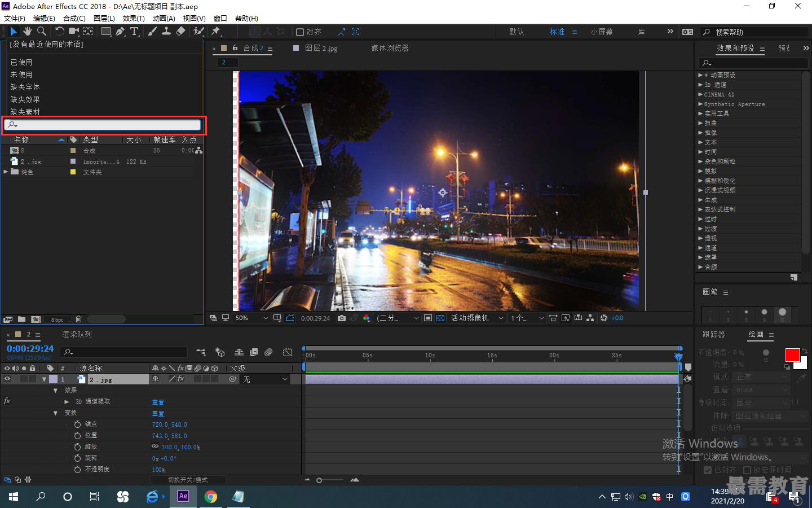This screenshot has height=508, width=812.
Task: Expand the 扭曲 effects category
Action: tap(700, 123)
